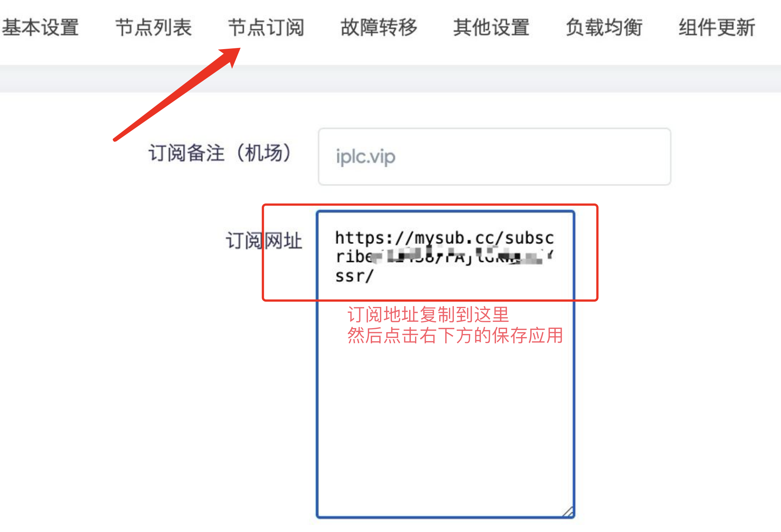
Task: Open the 其他设置 tab
Action: coord(491,28)
